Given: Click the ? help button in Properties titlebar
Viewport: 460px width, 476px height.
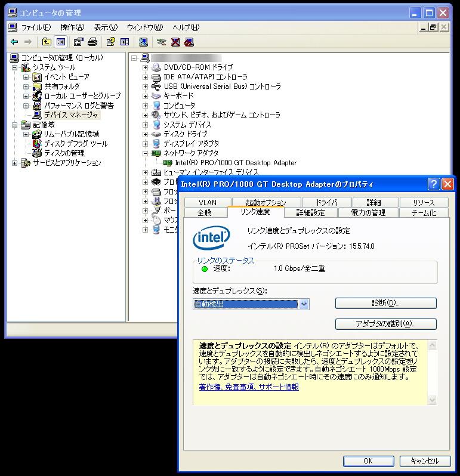Looking at the screenshot, I should pos(434,184).
